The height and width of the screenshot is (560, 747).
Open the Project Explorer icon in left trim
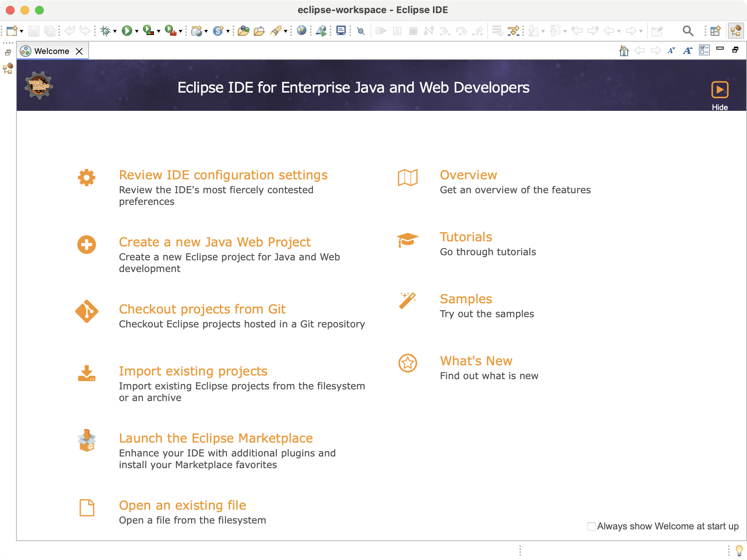(x=8, y=68)
